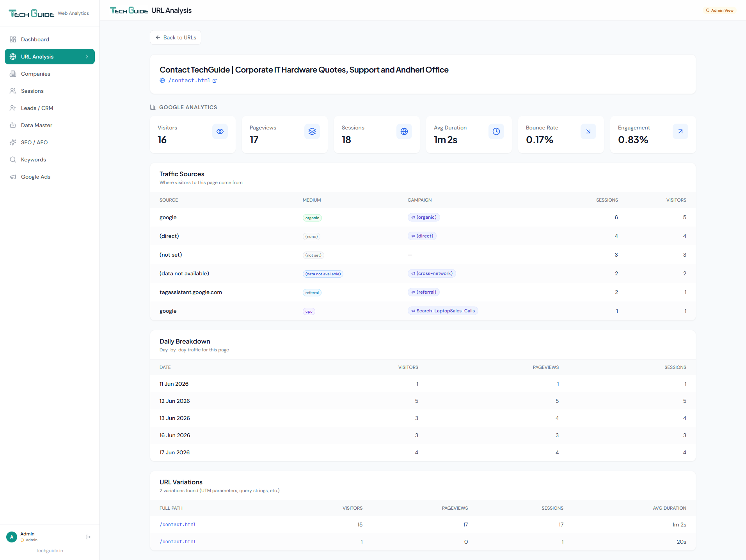Image resolution: width=746 pixels, height=560 pixels.
Task: Click the Sessions people icon
Action: click(13, 91)
